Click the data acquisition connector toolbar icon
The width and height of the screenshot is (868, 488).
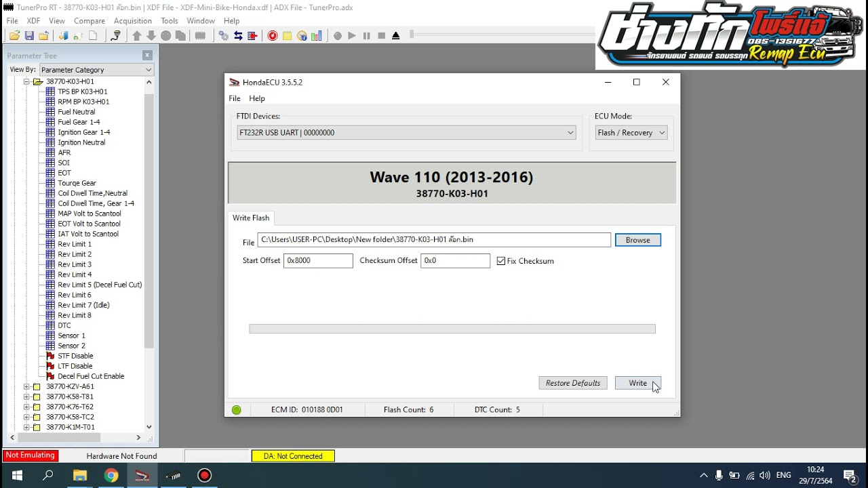point(116,36)
